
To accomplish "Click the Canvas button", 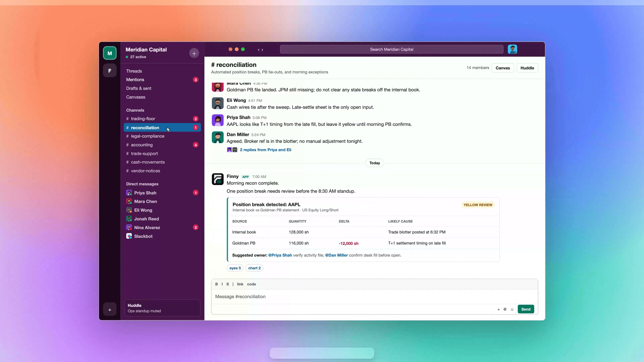I will [x=502, y=68].
